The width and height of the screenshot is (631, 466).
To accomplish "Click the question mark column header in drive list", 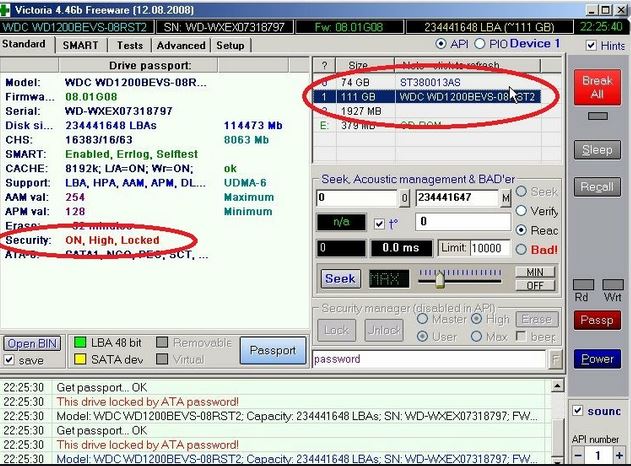I will [x=324, y=65].
